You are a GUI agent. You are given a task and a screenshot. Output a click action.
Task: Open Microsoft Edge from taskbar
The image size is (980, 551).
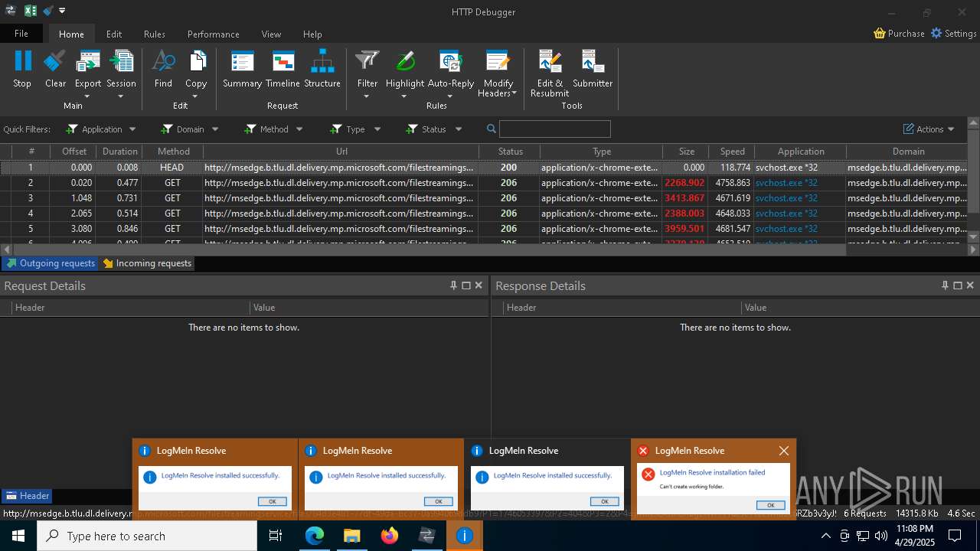click(x=315, y=536)
